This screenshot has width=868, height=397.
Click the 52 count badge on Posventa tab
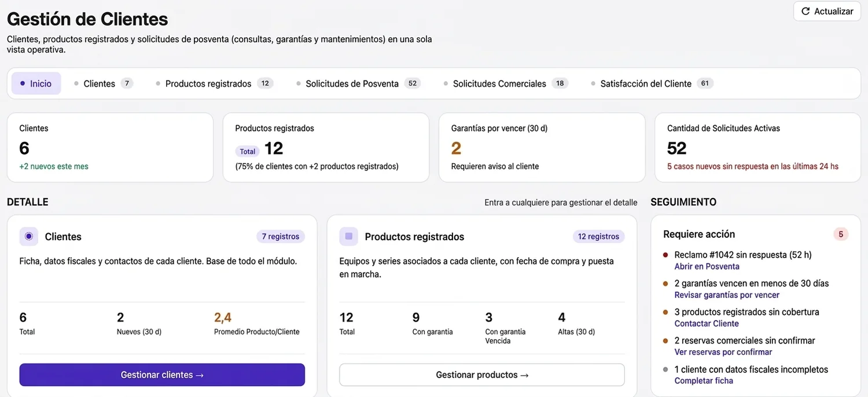tap(412, 83)
